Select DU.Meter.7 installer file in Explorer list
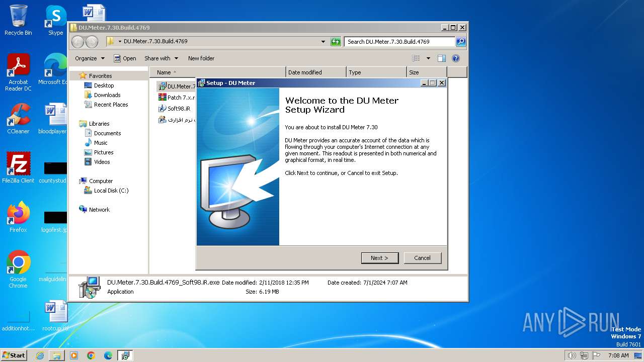The height and width of the screenshot is (362, 644). (176, 86)
